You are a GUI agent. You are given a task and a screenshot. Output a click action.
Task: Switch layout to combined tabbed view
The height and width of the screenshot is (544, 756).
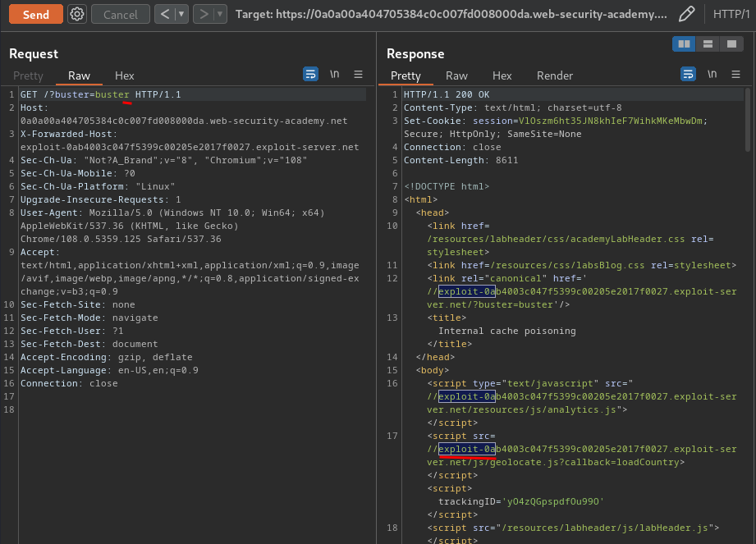(731, 43)
